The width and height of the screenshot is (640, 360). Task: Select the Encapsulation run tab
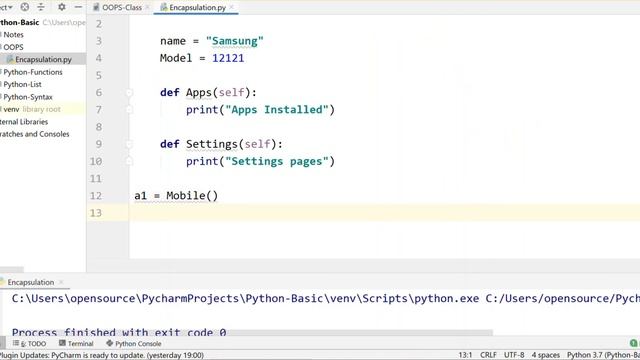(x=31, y=282)
